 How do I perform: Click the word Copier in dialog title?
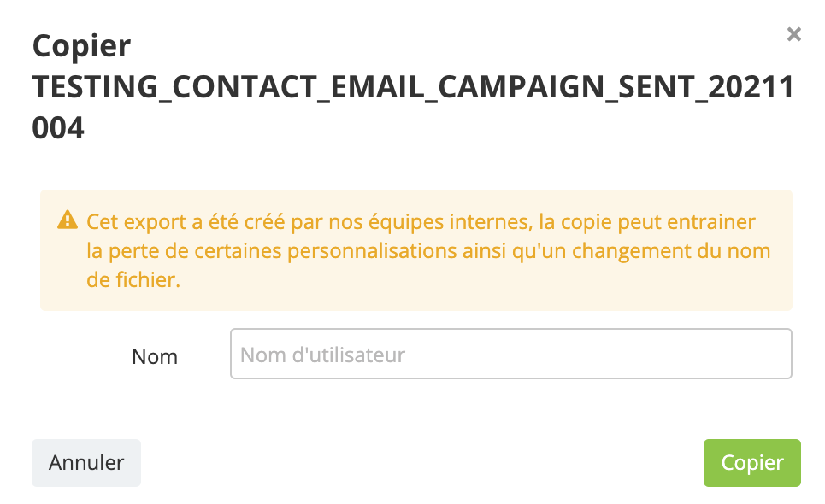click(x=81, y=45)
